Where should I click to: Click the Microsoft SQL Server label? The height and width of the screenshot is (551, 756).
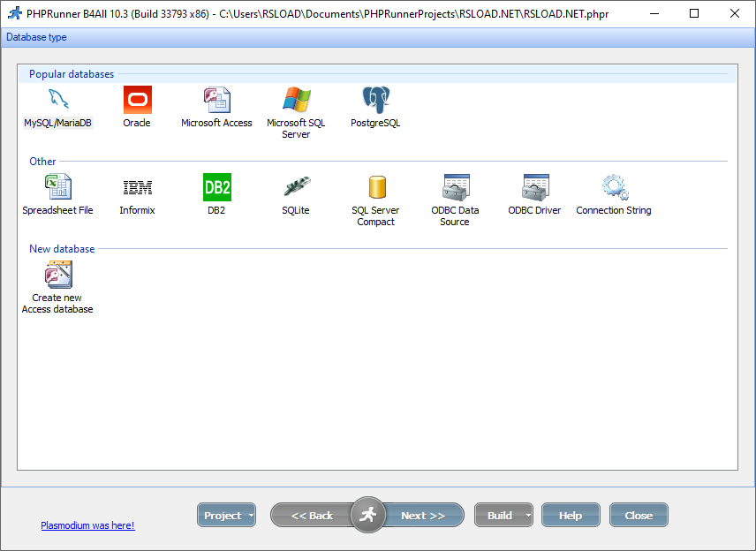pyautogui.click(x=296, y=129)
